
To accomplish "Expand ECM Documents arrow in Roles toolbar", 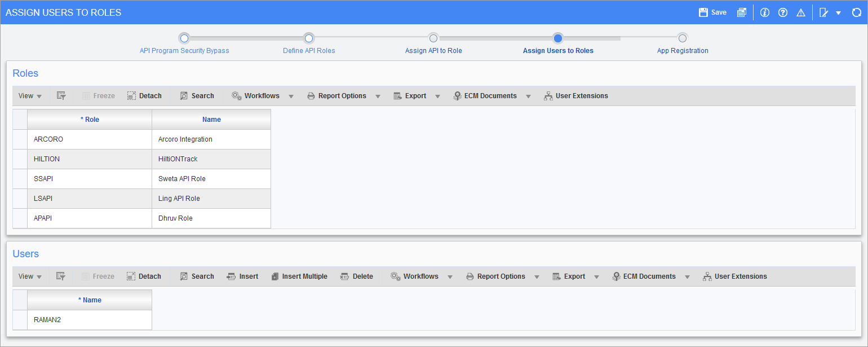I will (528, 96).
